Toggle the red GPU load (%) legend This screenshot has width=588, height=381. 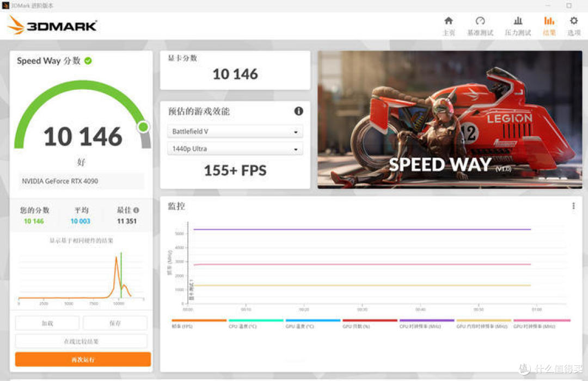pos(370,324)
